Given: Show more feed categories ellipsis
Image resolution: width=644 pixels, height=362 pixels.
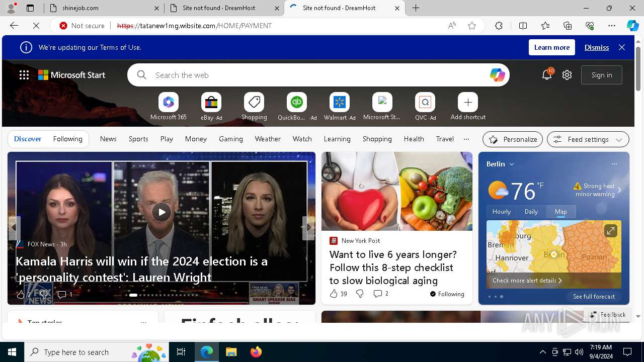Looking at the screenshot, I should (x=466, y=139).
